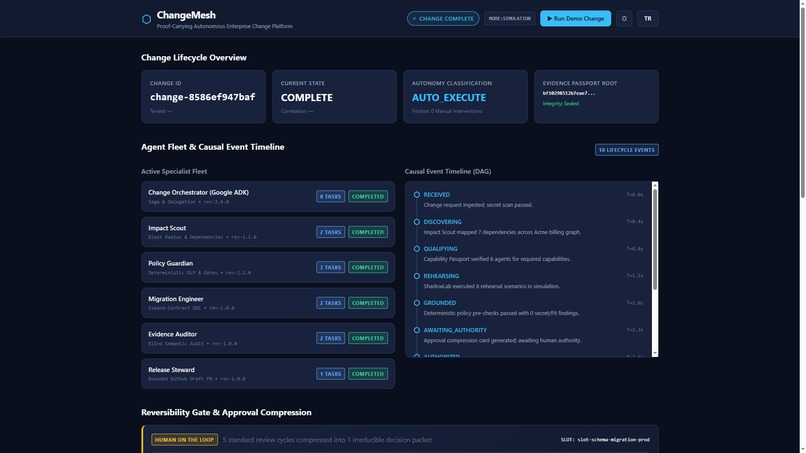
Task: Click the timeline scrollbar up arrow
Action: [654, 185]
